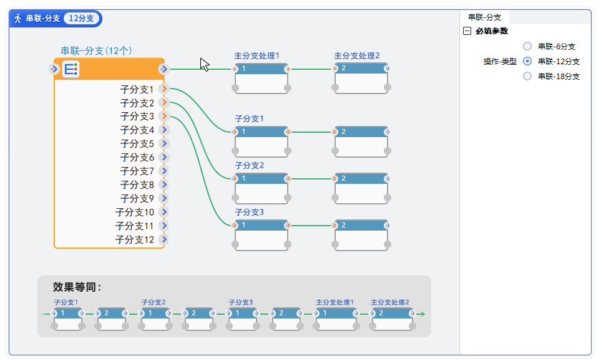Choose the 串联-18分支 radio option
The image size is (601, 364).
[527, 76]
